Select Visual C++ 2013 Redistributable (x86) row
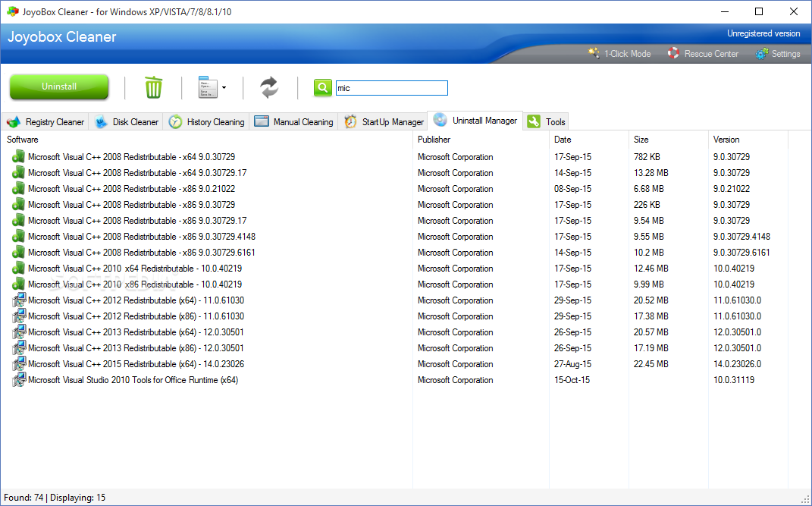Screen dimensions: 812x506 coord(393,348)
